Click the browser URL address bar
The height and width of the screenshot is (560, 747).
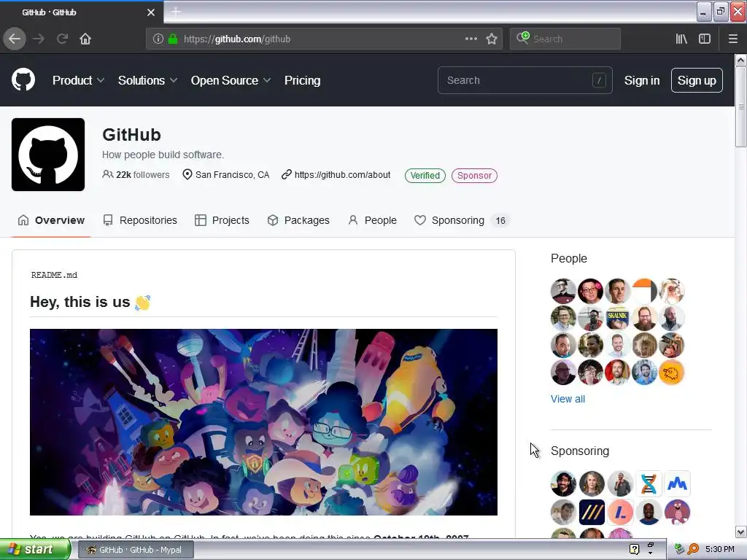click(x=324, y=39)
